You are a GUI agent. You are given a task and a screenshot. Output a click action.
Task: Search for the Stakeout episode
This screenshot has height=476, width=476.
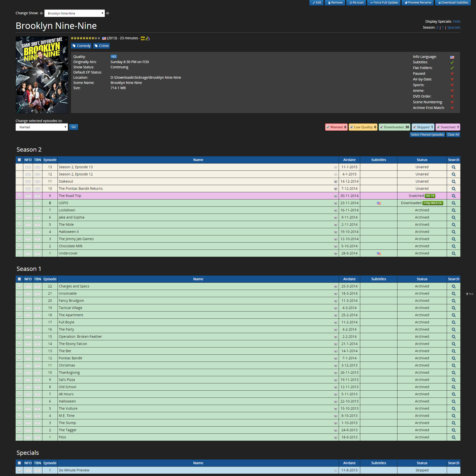point(453,181)
